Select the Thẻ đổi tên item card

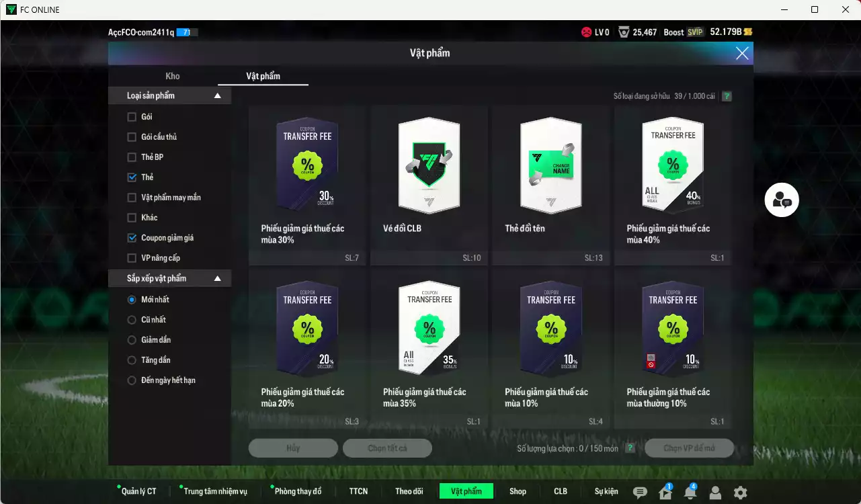point(550,184)
